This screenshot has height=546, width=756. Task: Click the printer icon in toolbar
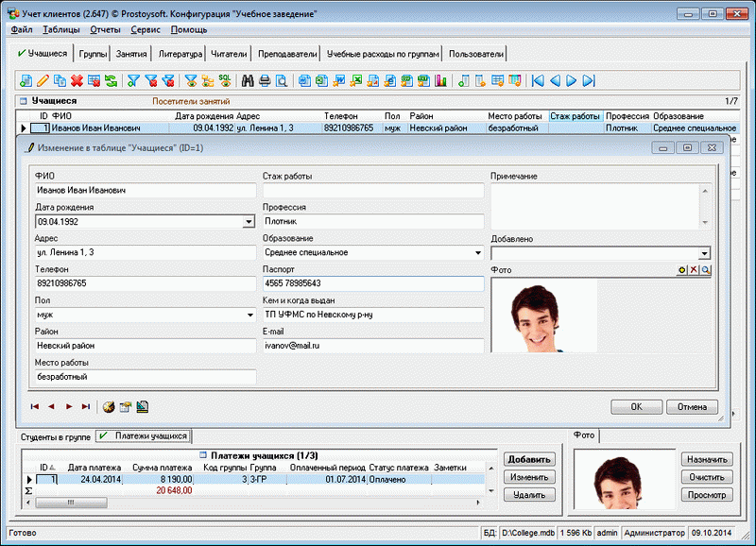(265, 81)
